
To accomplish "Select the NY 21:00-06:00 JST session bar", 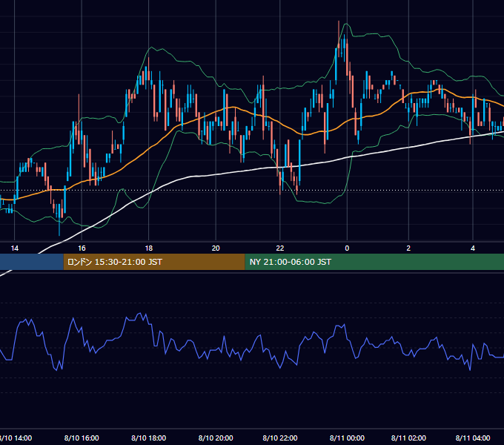I will 374,262.
